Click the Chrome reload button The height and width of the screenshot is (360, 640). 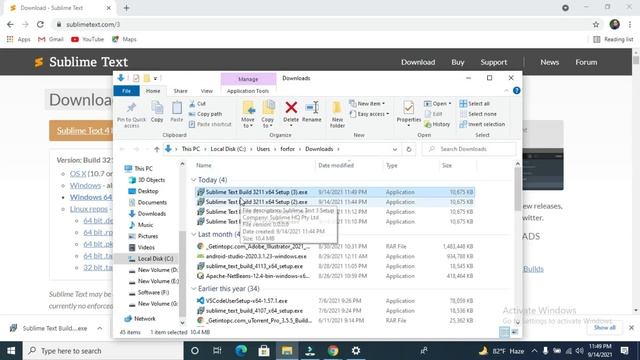[40, 24]
